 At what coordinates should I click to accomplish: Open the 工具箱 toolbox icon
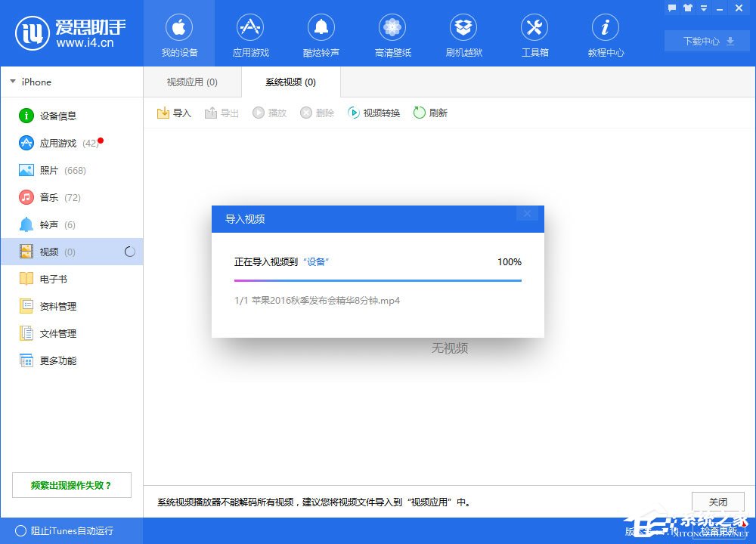pyautogui.click(x=534, y=36)
